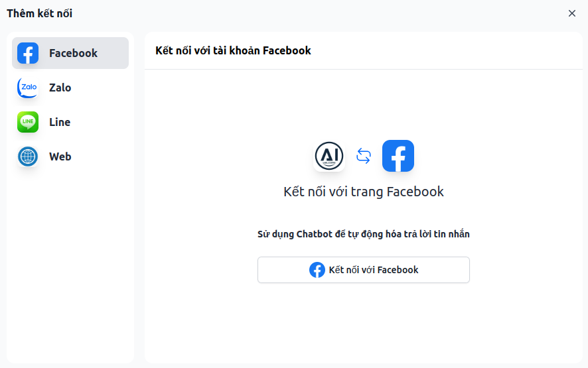Click the "Kết nối với tài khoản Facebook" header

(233, 50)
